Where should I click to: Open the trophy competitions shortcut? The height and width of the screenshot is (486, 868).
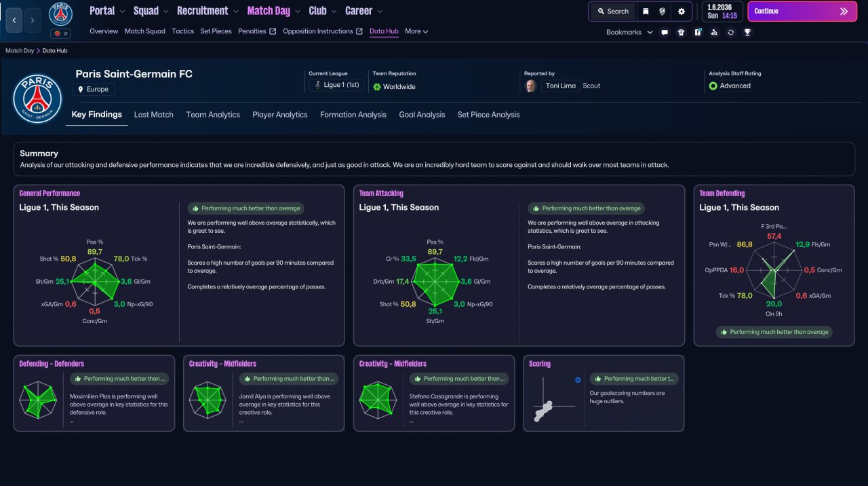(747, 32)
